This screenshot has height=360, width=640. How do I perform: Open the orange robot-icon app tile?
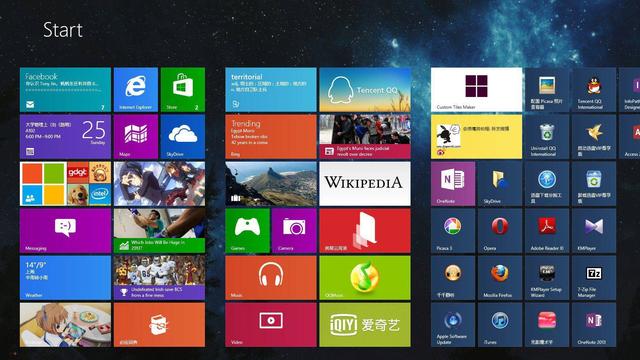[160, 324]
